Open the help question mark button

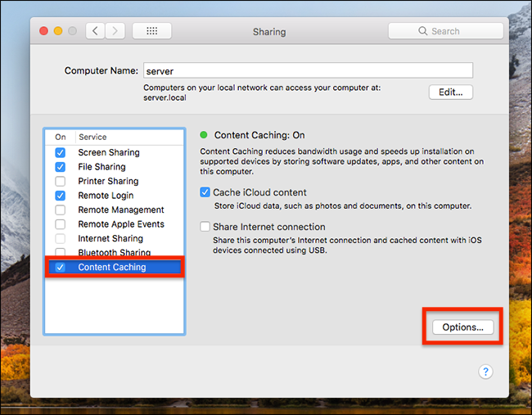485,372
